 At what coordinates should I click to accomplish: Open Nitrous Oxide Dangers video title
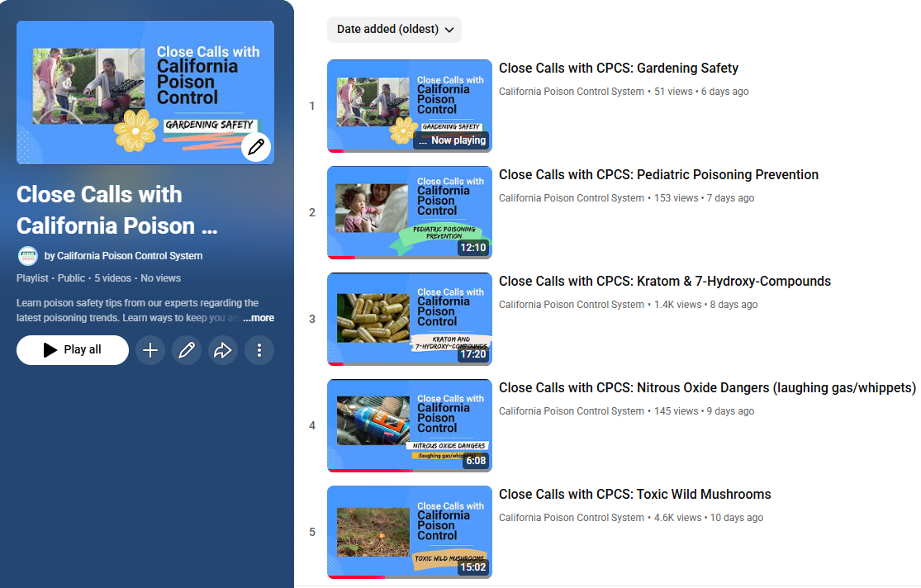(707, 387)
